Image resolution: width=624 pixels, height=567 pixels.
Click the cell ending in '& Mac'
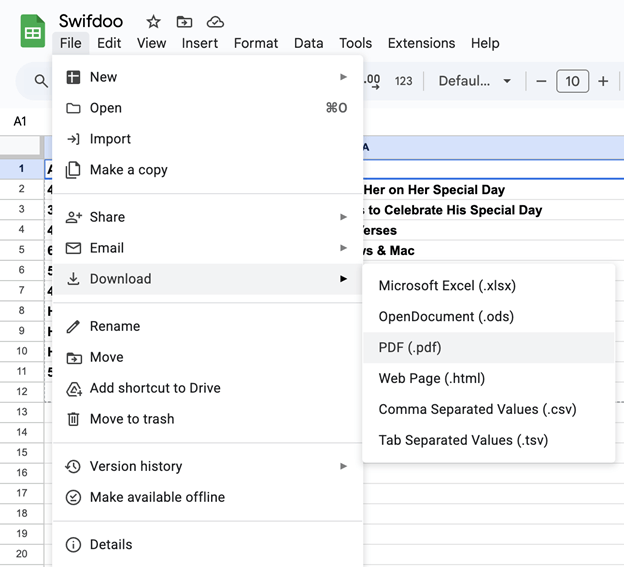pyautogui.click(x=388, y=251)
